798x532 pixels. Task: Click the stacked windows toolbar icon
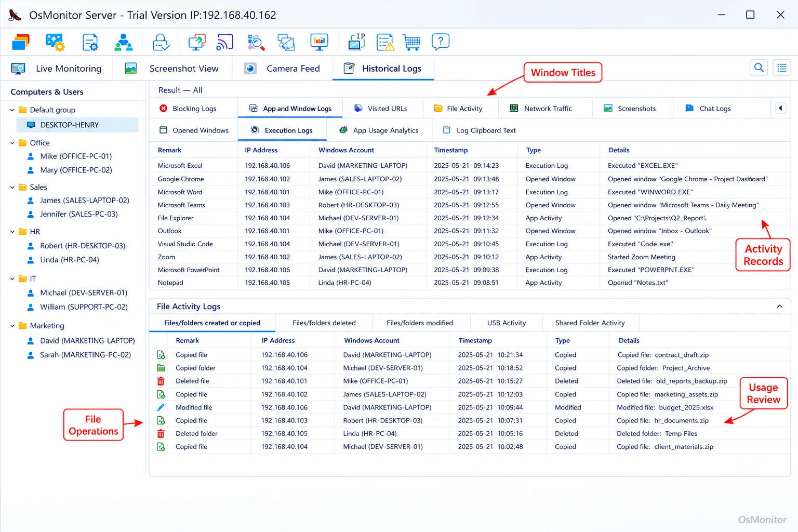pyautogui.click(x=21, y=42)
